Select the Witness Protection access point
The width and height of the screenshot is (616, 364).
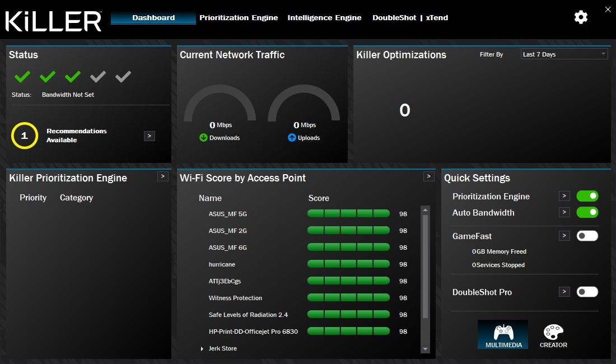click(x=235, y=298)
